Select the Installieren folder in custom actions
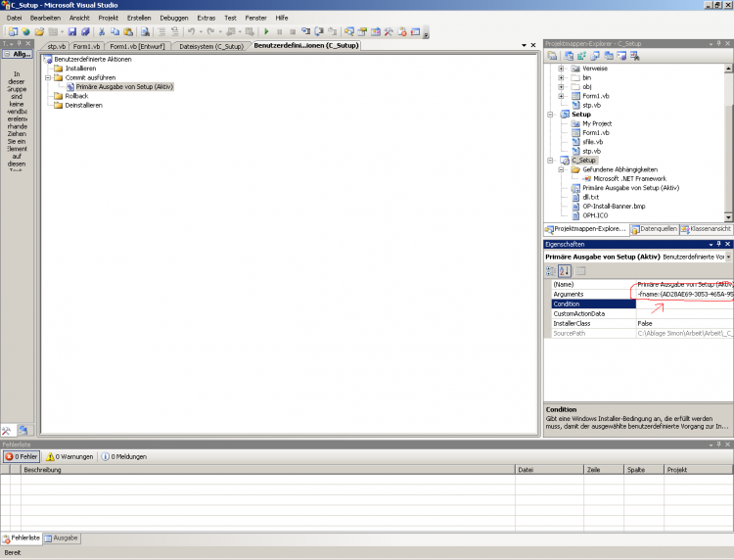The width and height of the screenshot is (734, 560). point(80,69)
